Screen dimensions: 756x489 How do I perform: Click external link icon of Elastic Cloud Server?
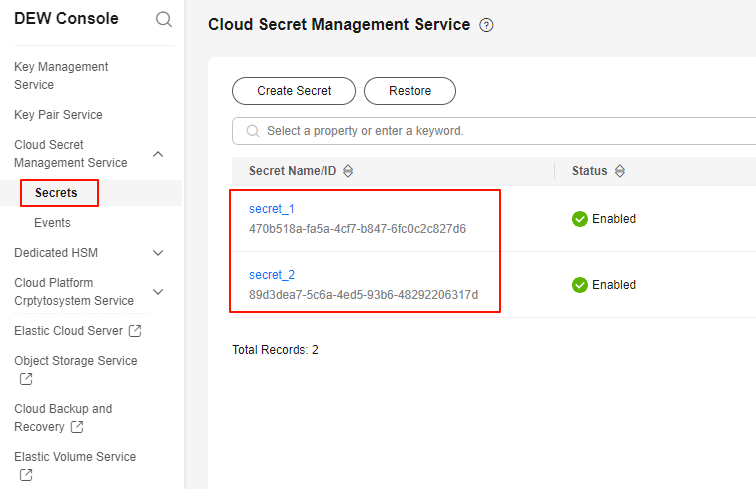(x=135, y=331)
